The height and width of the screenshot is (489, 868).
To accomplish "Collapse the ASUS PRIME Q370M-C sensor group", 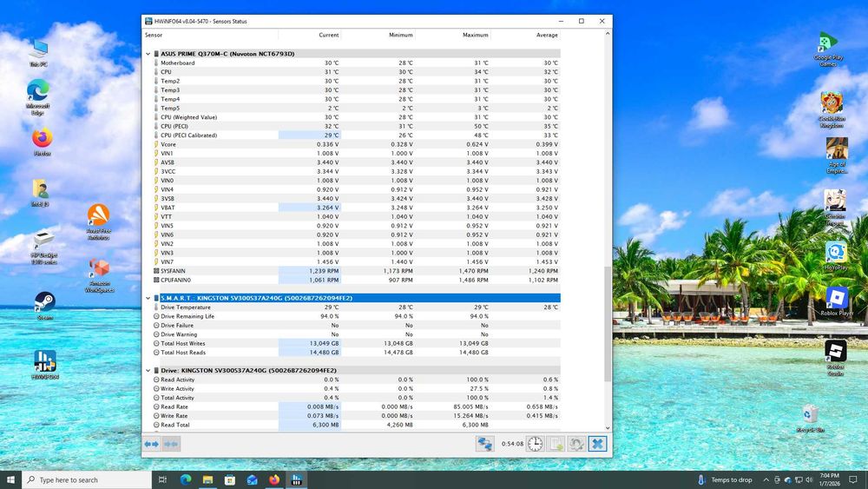I will point(148,54).
